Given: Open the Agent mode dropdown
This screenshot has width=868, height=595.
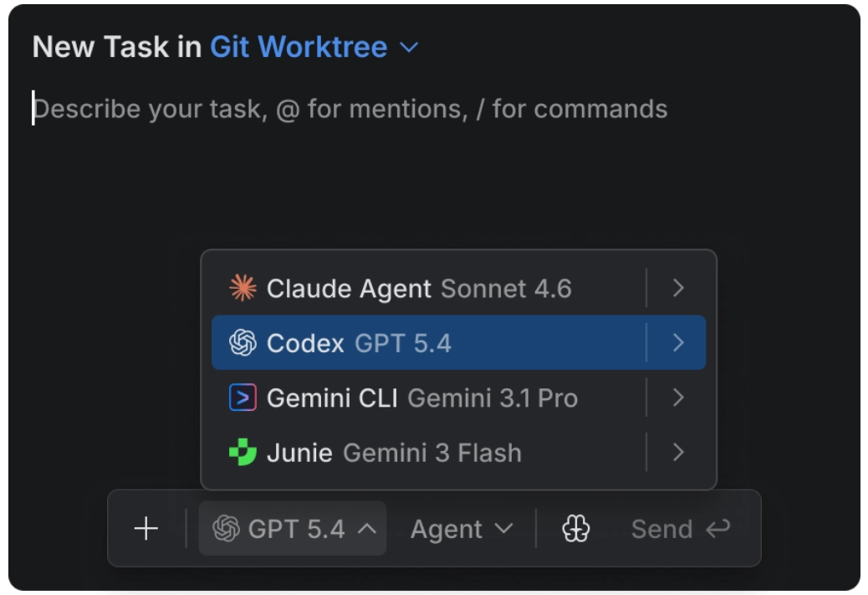Looking at the screenshot, I should pyautogui.click(x=461, y=529).
